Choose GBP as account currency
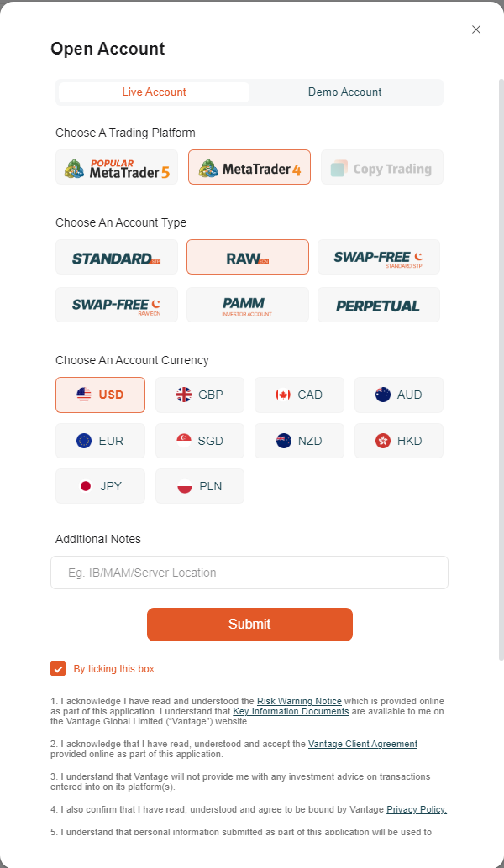Screen dimensions: 504x868 [x=200, y=395]
